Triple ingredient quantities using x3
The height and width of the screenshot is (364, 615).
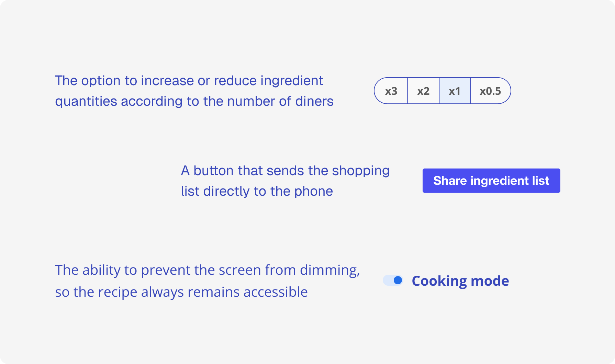(391, 91)
